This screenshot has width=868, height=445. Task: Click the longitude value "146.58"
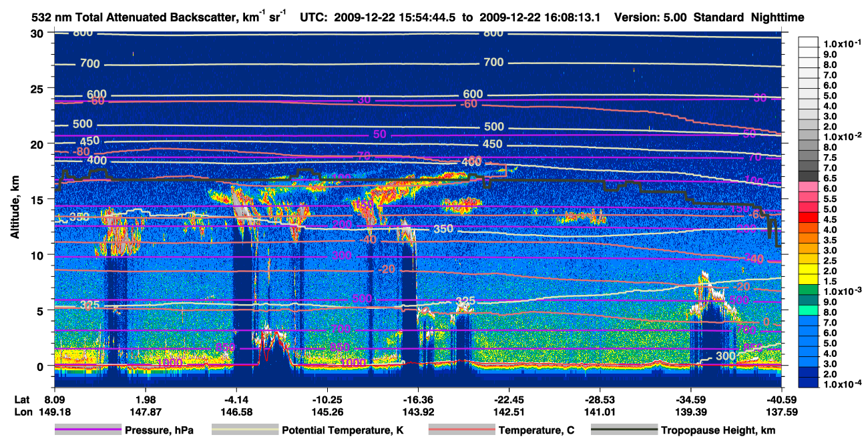coord(236,412)
